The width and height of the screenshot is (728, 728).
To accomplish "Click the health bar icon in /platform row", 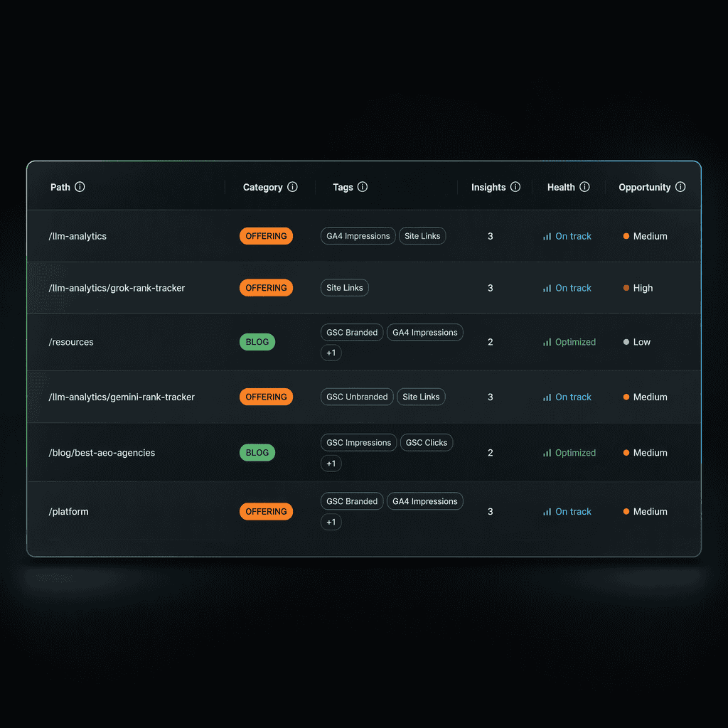I will 547,512.
